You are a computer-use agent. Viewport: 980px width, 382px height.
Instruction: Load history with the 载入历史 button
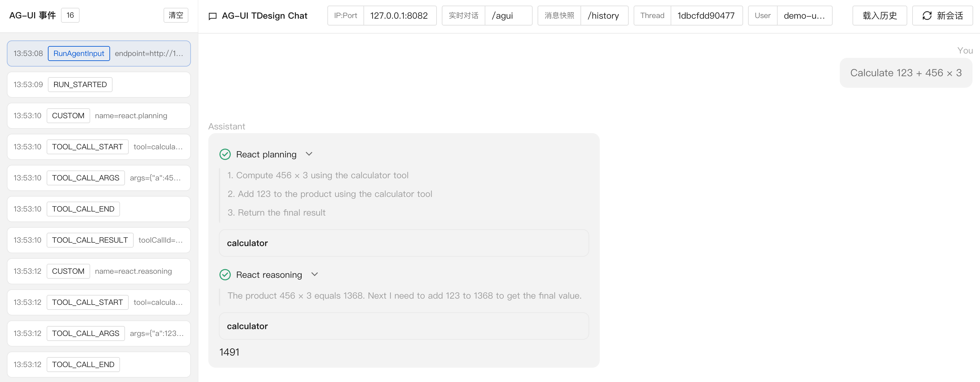point(880,16)
